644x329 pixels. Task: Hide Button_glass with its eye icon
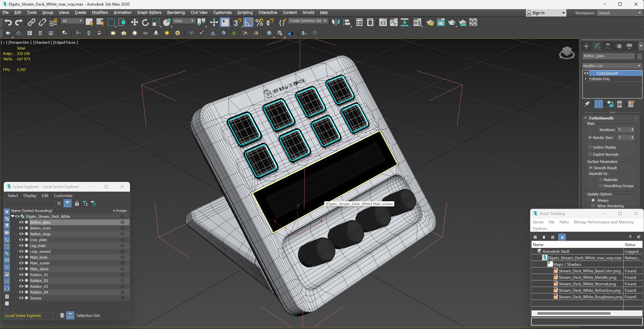(21, 222)
